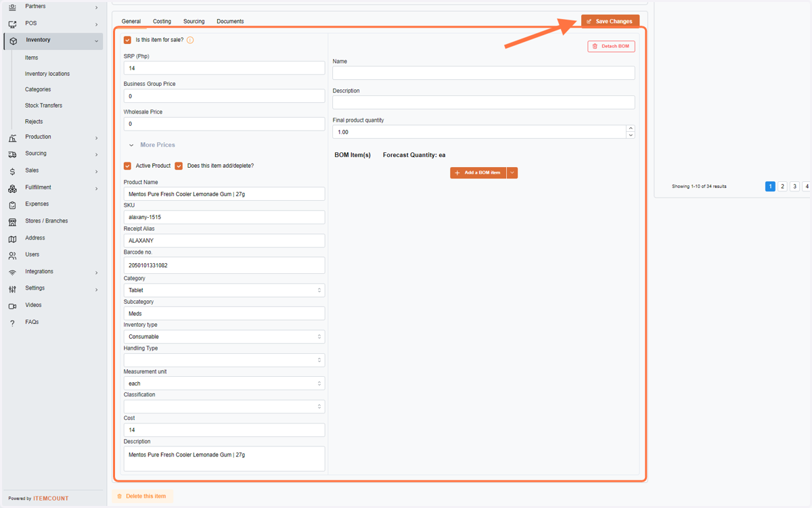The width and height of the screenshot is (812, 508).
Task: Click the Detach BOM button
Action: pyautogui.click(x=611, y=46)
